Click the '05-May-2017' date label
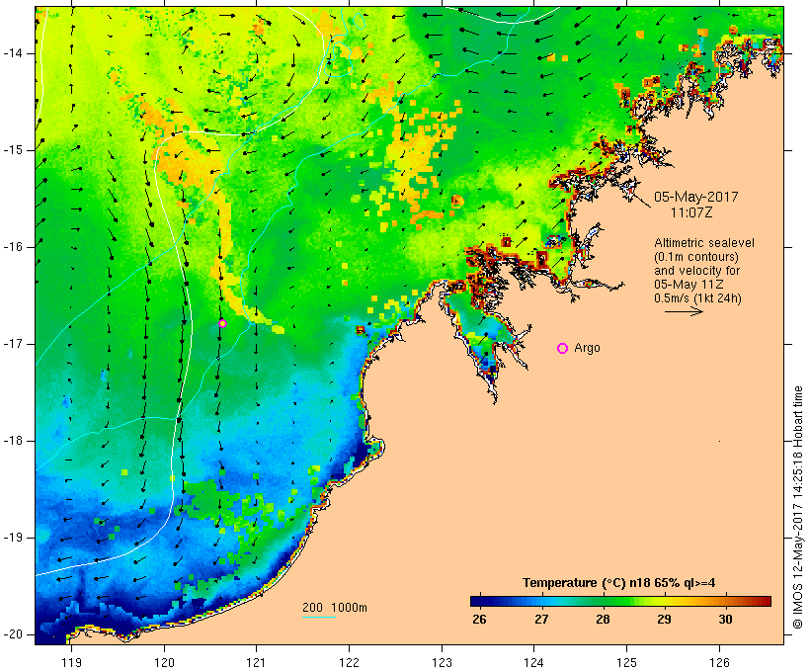Image resolution: width=810 pixels, height=672 pixels. click(695, 197)
